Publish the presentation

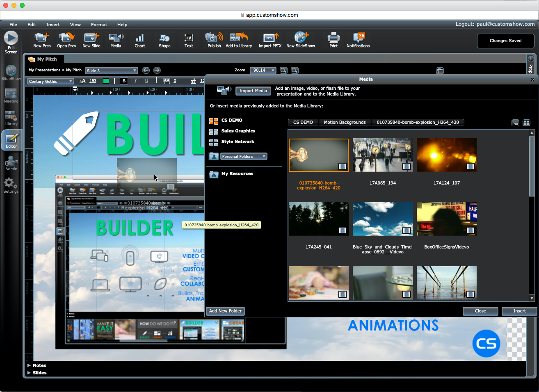tap(214, 40)
